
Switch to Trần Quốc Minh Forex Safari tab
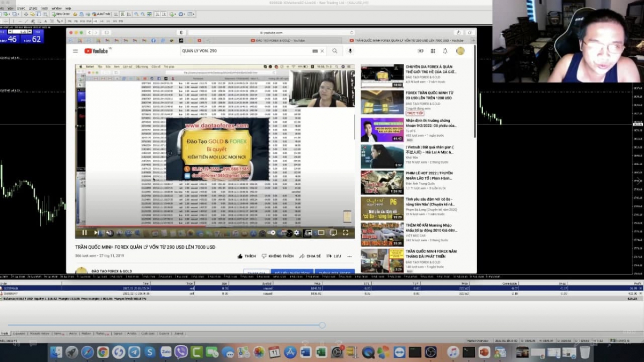[x=406, y=40]
